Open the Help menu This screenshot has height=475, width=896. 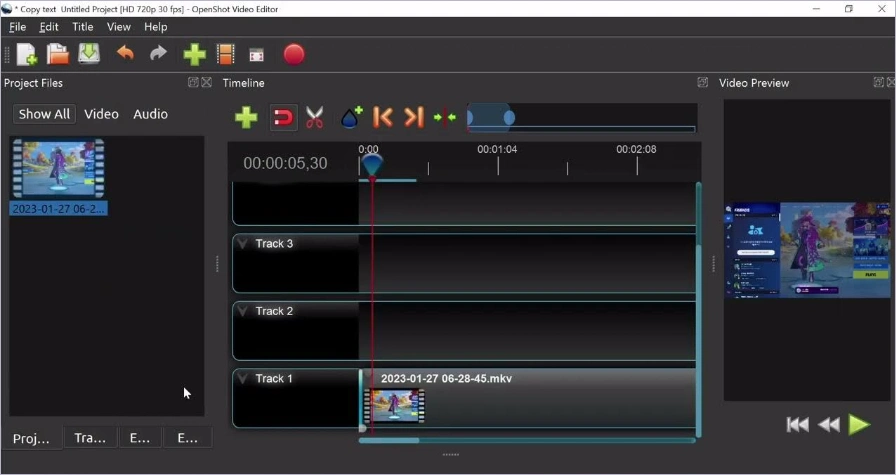tap(155, 27)
